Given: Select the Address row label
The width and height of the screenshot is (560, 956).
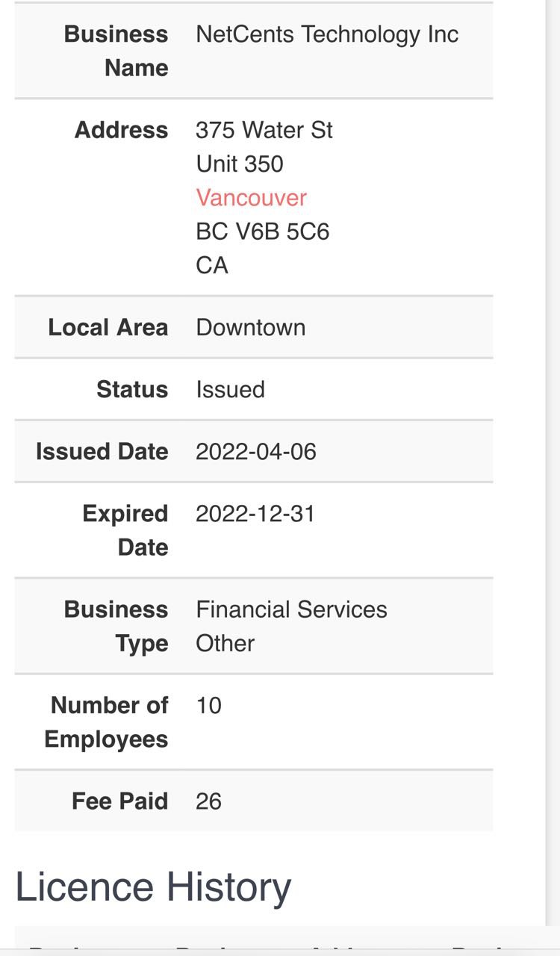Looking at the screenshot, I should click(x=121, y=130).
